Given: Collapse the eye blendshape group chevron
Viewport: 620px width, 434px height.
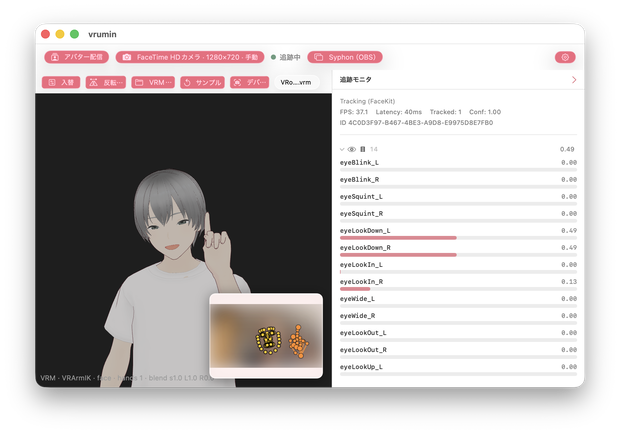Looking at the screenshot, I should [342, 149].
